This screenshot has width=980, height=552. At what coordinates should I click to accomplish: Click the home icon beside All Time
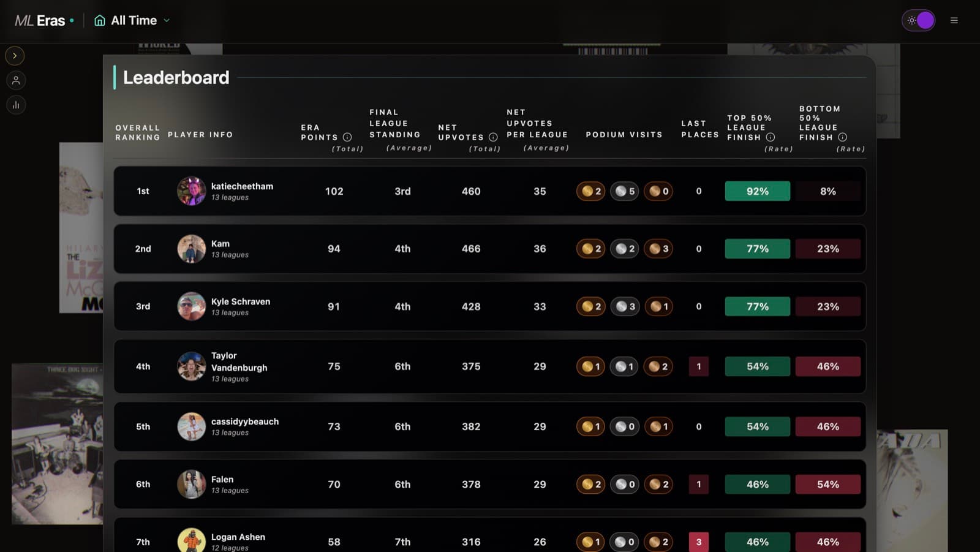(x=99, y=20)
